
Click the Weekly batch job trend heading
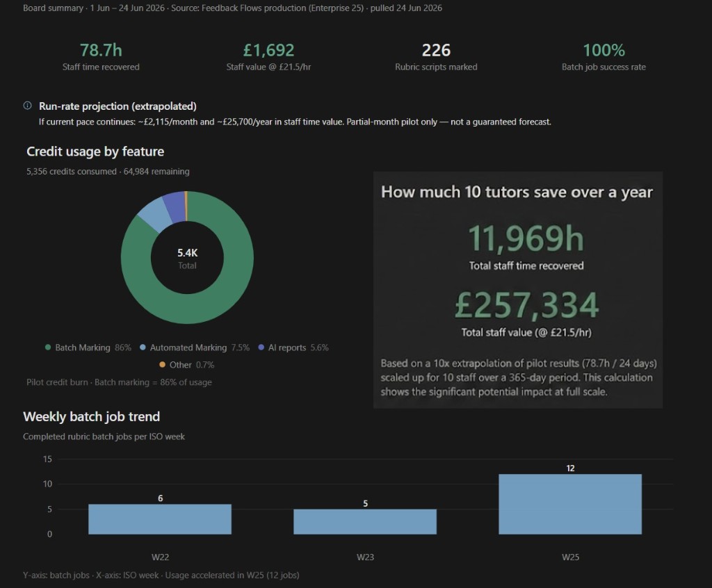[91, 416]
